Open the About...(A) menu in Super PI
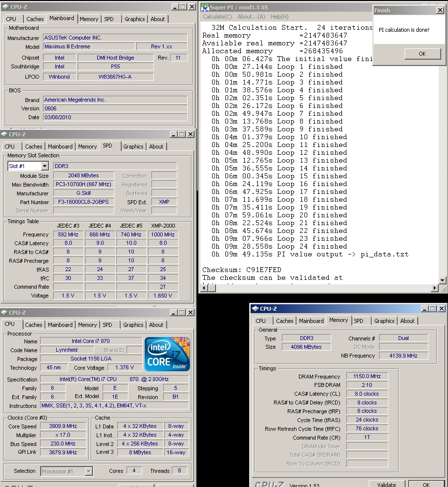The width and height of the screenshot is (448, 487). [251, 17]
